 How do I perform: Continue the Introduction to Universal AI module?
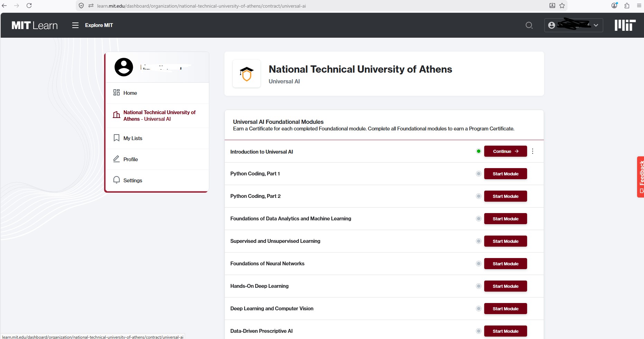[505, 151]
